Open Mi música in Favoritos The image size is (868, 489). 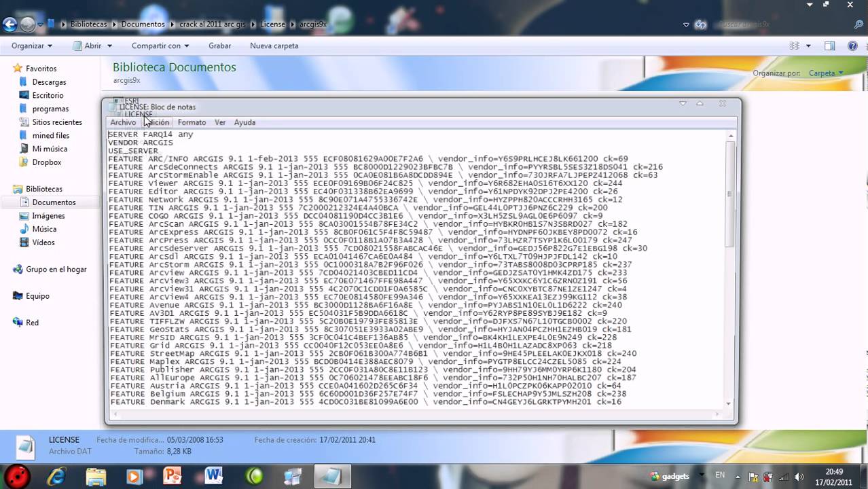coord(50,149)
